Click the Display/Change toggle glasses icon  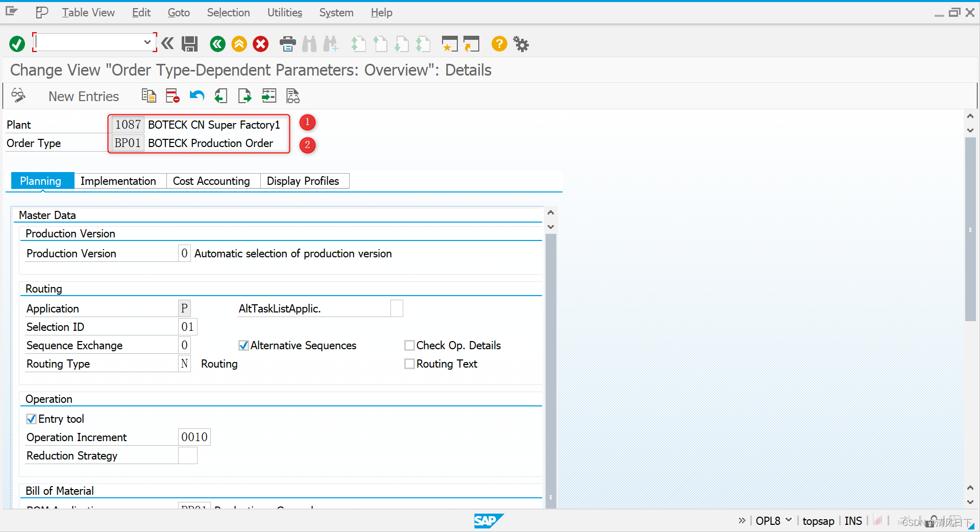click(18, 95)
